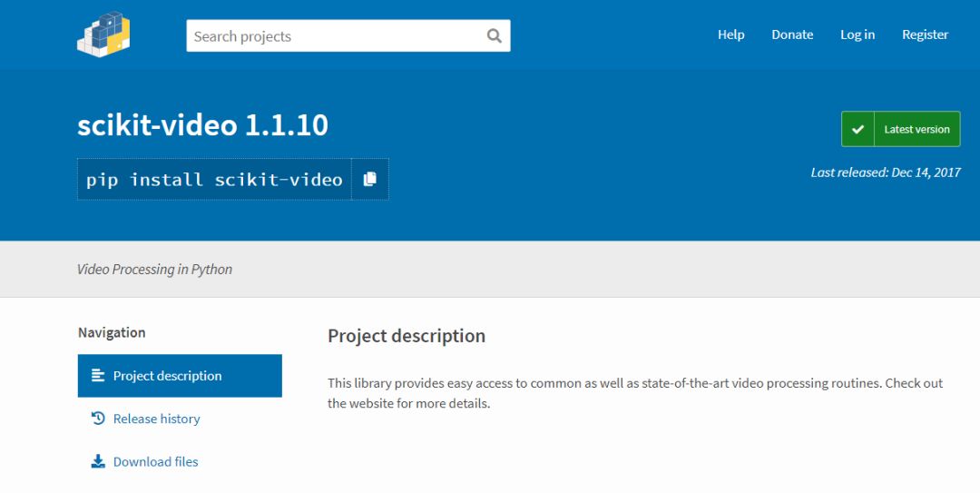This screenshot has height=493, width=980.
Task: Click the PyPI cubes logo
Action: point(103,35)
